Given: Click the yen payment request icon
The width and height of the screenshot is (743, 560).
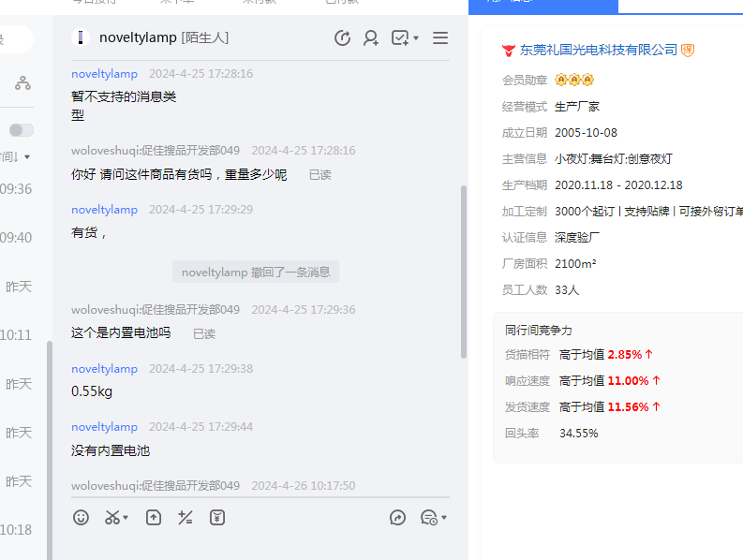Looking at the screenshot, I should pyautogui.click(x=217, y=517).
